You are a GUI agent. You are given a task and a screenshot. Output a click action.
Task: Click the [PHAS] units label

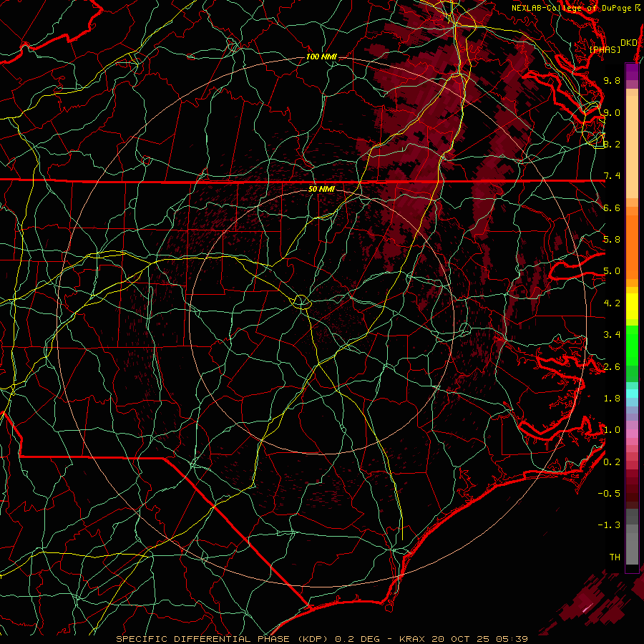605,49
